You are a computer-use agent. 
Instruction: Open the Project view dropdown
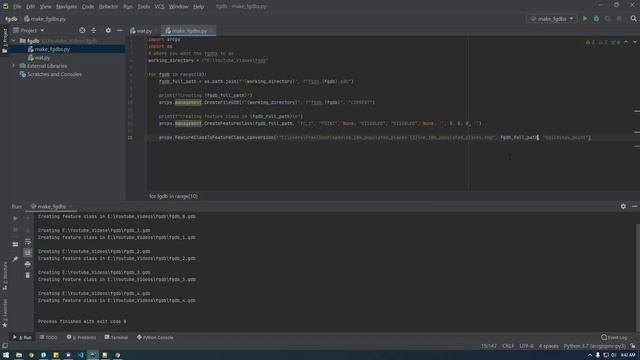coord(29,31)
